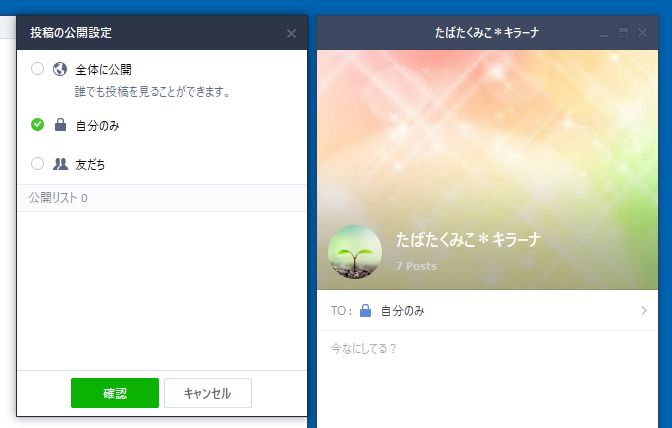
Task: Cancel using the キャンセル button
Action: 208,393
